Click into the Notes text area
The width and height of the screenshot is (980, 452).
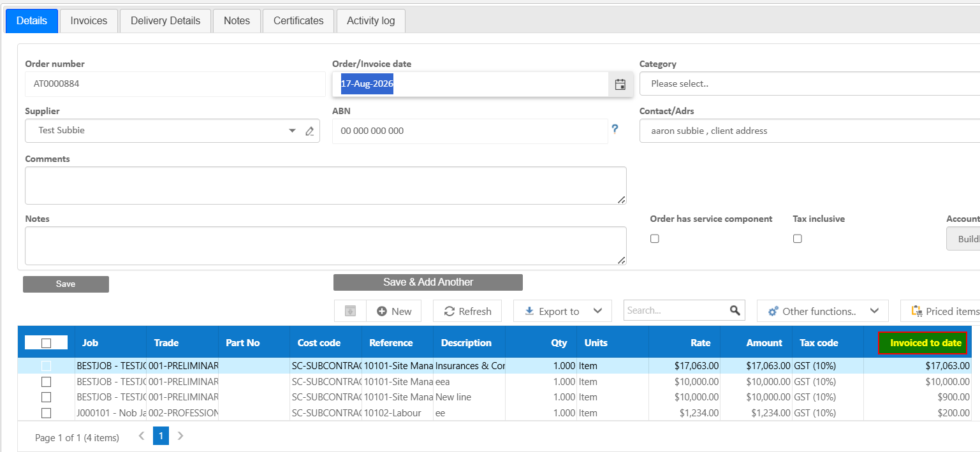click(x=325, y=245)
